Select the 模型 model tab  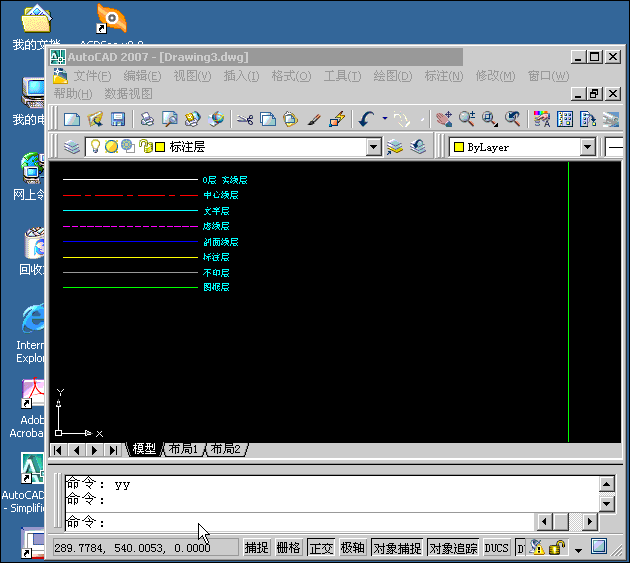[x=144, y=449]
